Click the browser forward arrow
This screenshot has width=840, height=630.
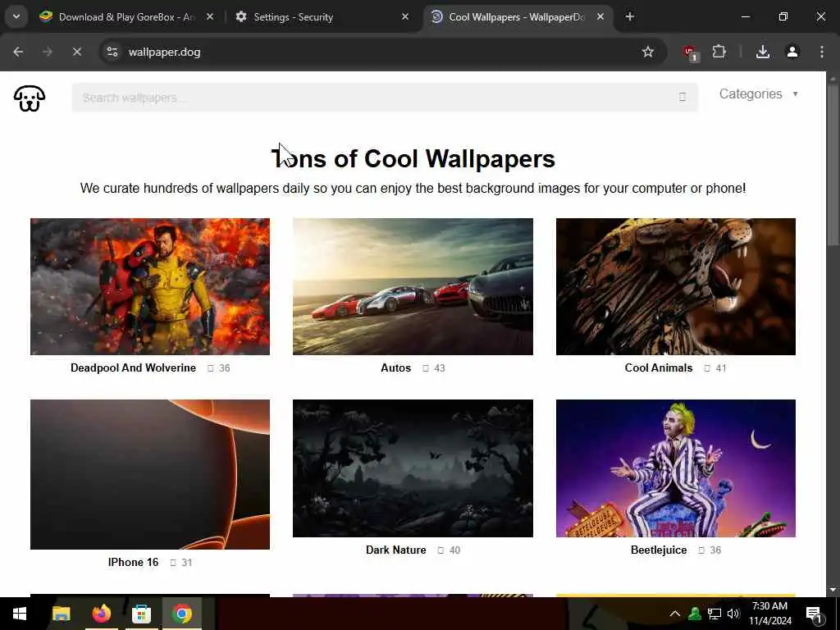[x=47, y=52]
